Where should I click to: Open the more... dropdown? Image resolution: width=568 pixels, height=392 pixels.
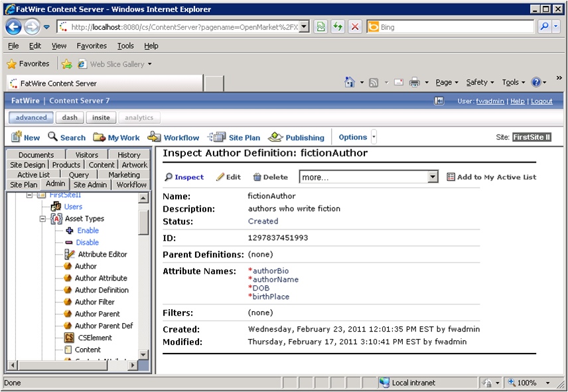point(368,177)
